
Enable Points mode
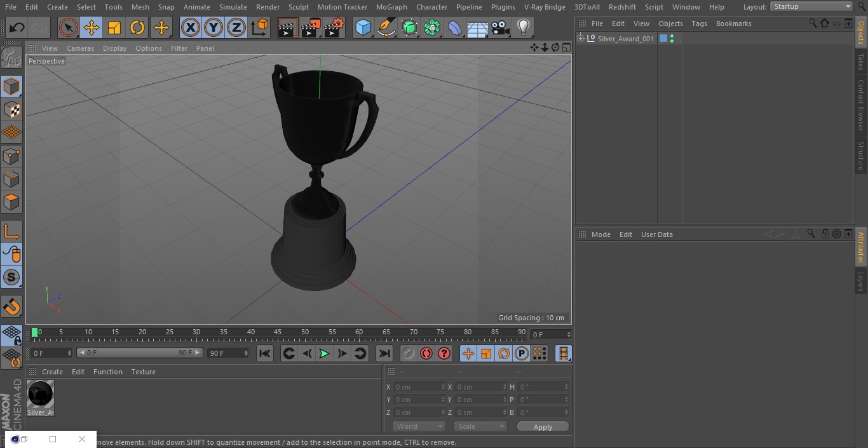coord(11,156)
